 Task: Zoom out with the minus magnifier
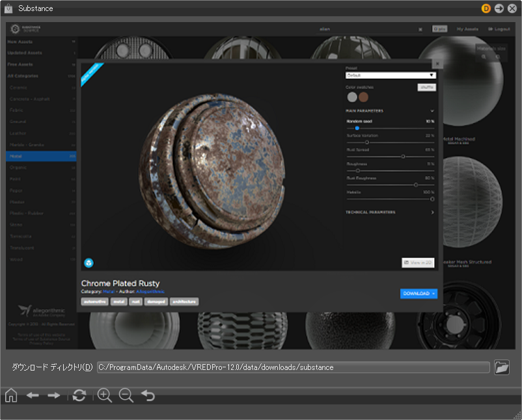tap(126, 395)
